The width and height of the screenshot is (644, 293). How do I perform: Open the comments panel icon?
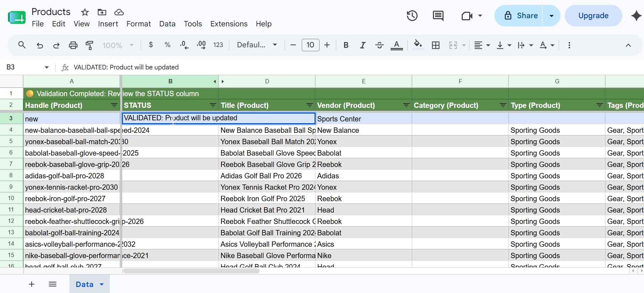click(x=438, y=16)
